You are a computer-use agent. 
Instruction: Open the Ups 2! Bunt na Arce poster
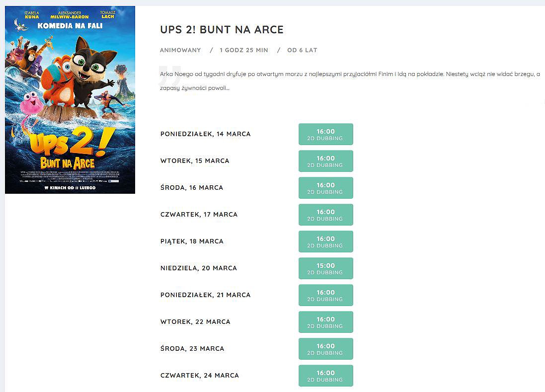70,100
